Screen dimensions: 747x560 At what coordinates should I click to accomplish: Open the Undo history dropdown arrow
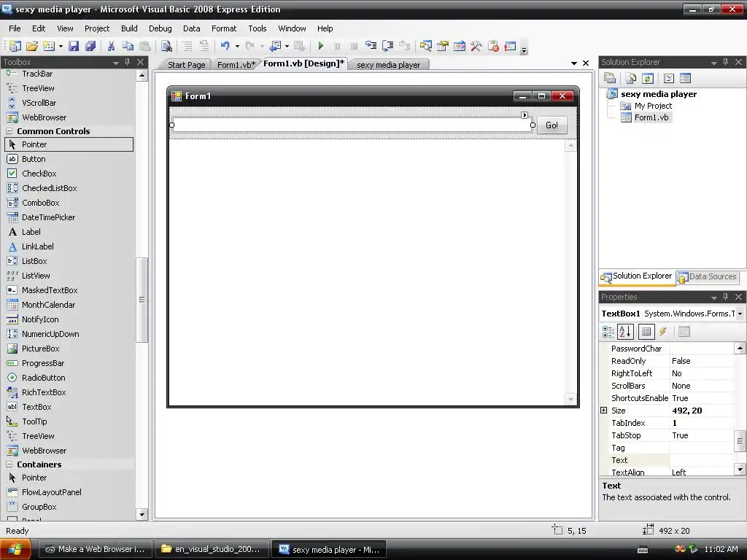[x=237, y=46]
